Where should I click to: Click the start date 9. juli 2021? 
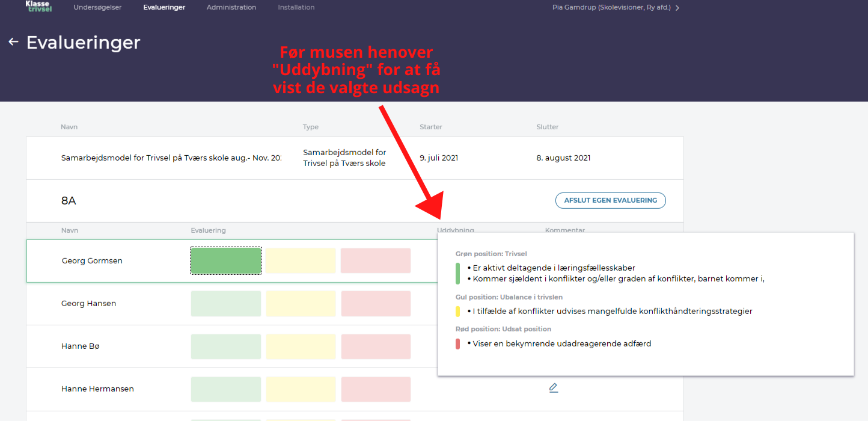tap(439, 158)
